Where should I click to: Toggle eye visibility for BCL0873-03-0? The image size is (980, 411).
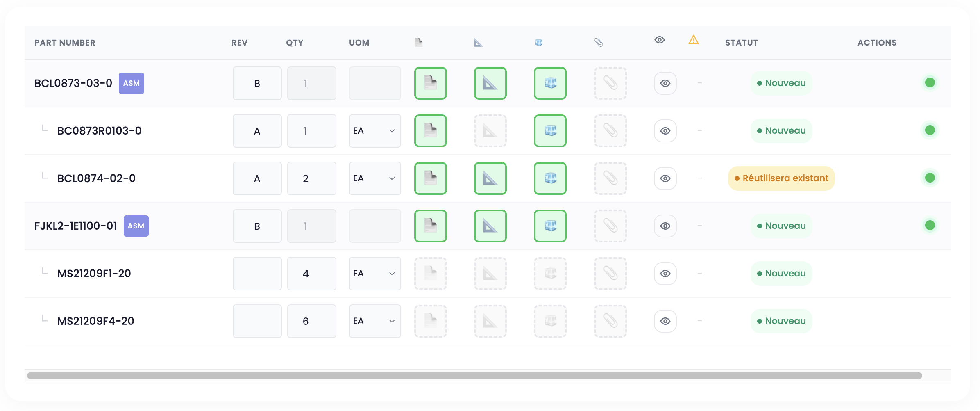pos(665,83)
